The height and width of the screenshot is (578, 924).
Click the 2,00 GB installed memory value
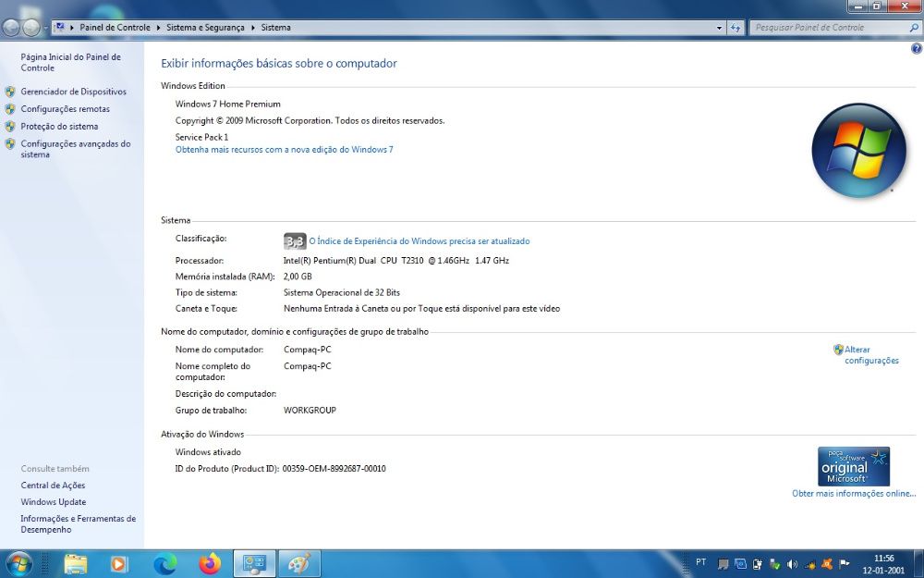(x=298, y=276)
